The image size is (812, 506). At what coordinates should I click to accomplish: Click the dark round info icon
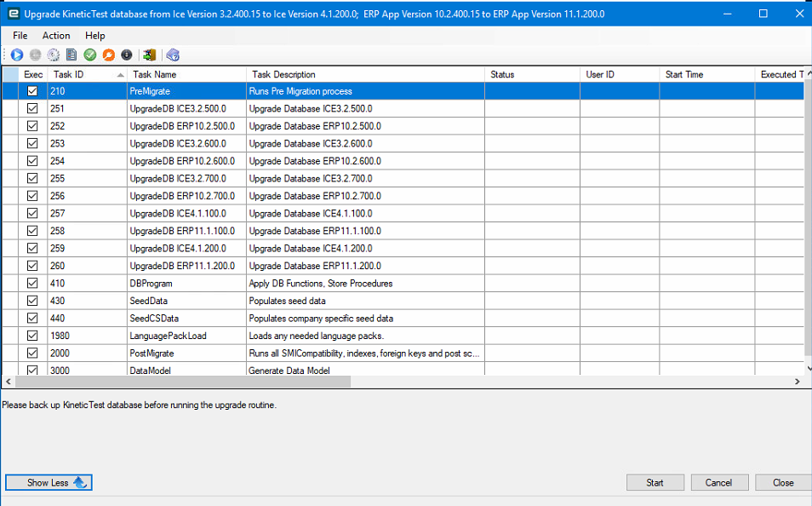pos(126,55)
